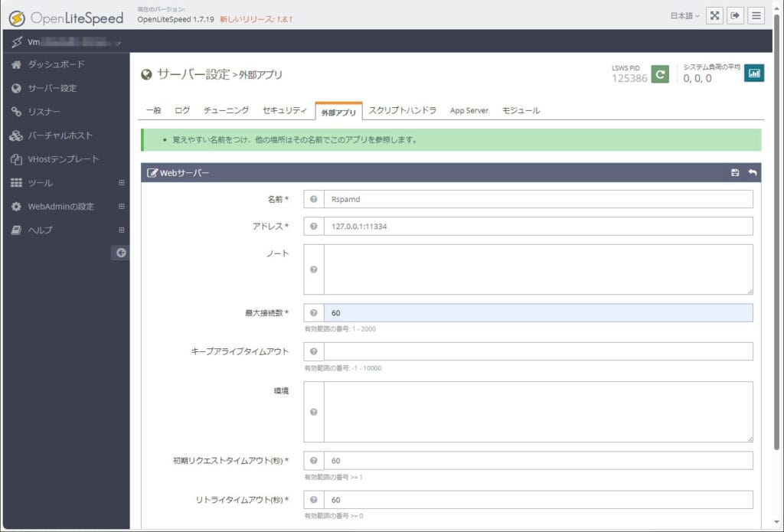This screenshot has width=784, height=532.
Task: Open the 日本語 language dropdown
Action: tap(684, 16)
